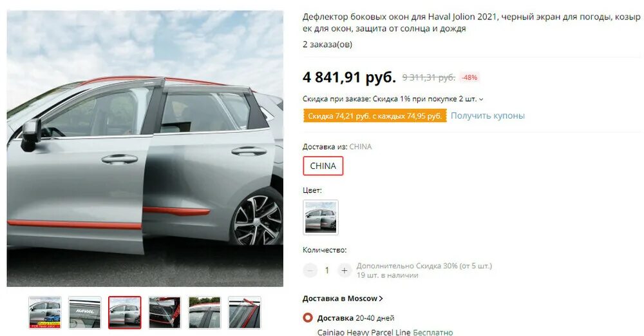Click the -48% discount badge
The image size is (644, 336).
pyautogui.click(x=469, y=77)
